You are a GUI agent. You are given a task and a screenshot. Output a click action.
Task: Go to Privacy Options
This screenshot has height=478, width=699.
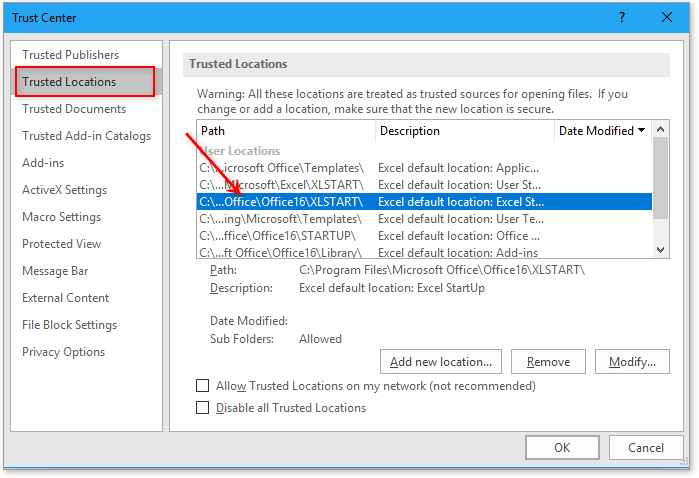pos(63,352)
